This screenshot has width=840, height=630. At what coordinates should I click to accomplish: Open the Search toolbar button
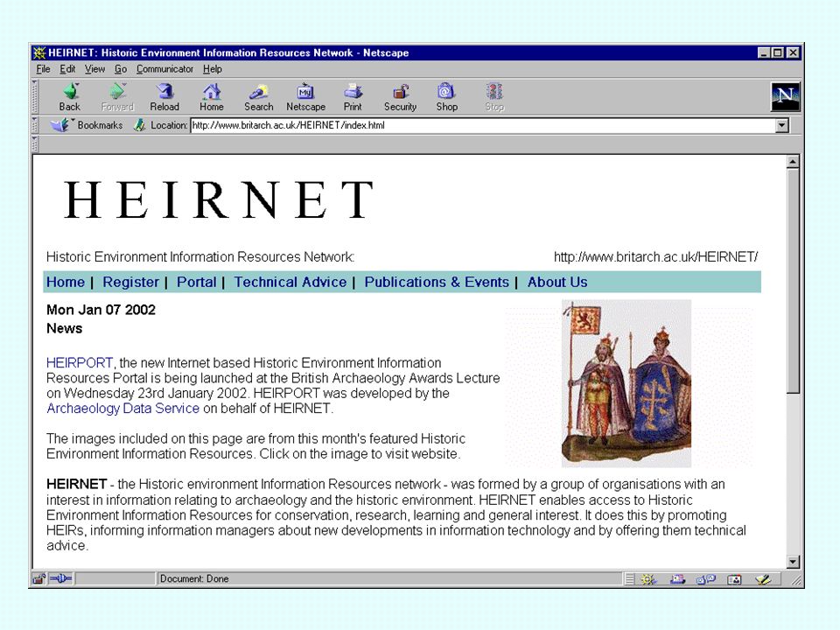tap(259, 97)
